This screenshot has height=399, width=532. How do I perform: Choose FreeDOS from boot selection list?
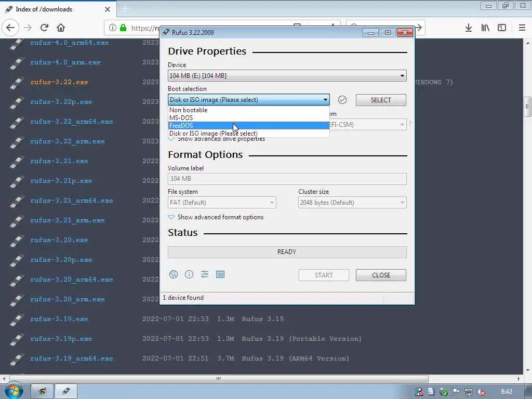click(249, 126)
